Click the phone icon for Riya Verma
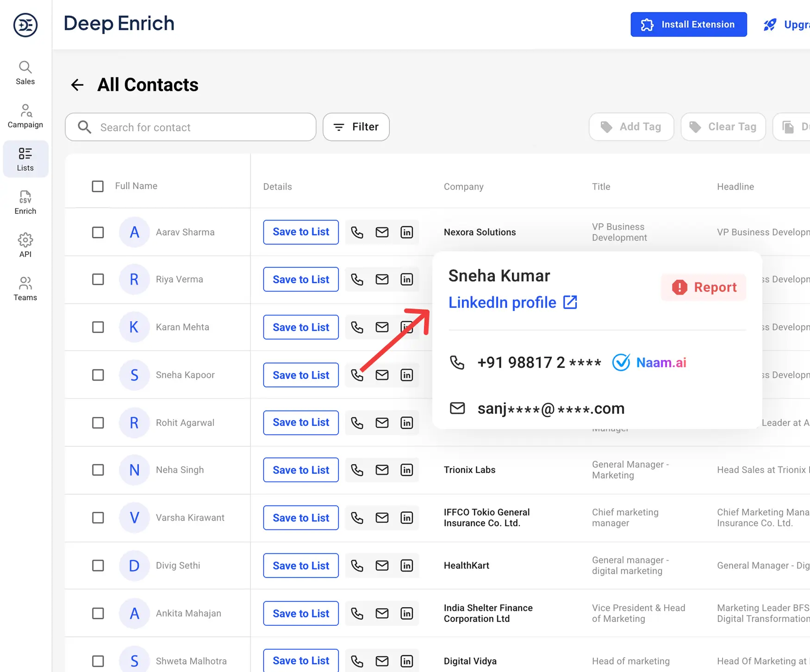Screen dimensions: 810x672 pyautogui.click(x=357, y=280)
